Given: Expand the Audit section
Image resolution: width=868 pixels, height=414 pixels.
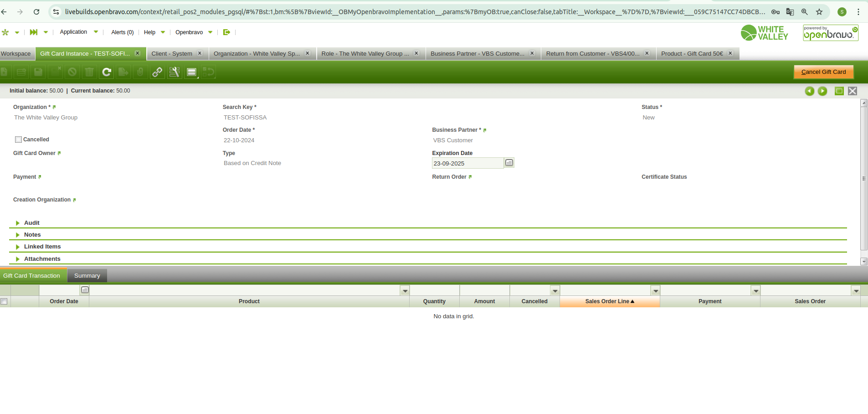Looking at the screenshot, I should point(32,223).
